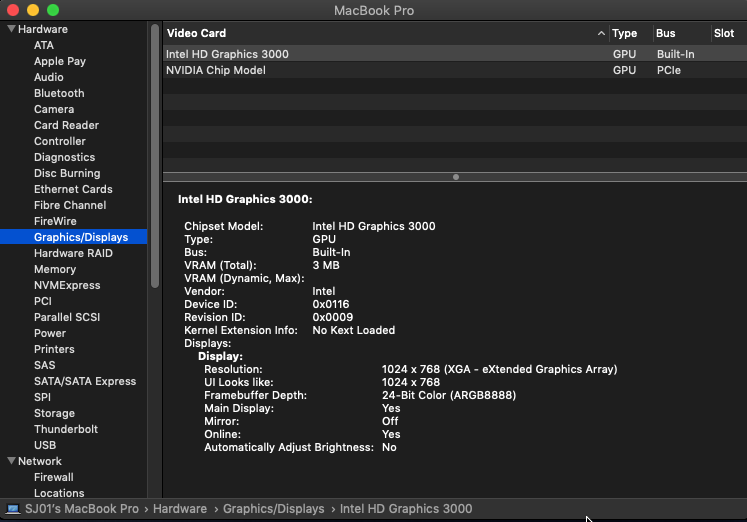This screenshot has width=747, height=522.
Task: Sort by the Video Card column header
Action: tap(196, 33)
